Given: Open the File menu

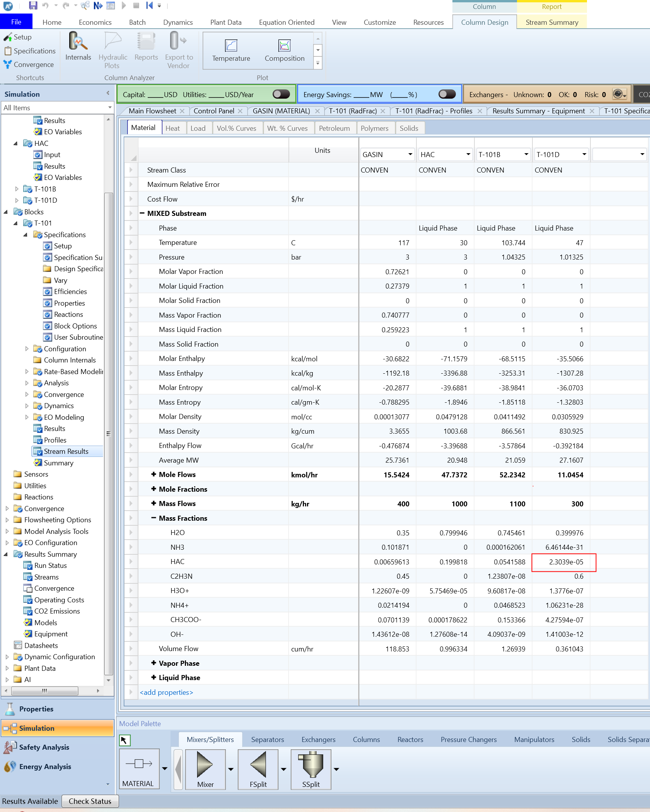Looking at the screenshot, I should pyautogui.click(x=16, y=22).
